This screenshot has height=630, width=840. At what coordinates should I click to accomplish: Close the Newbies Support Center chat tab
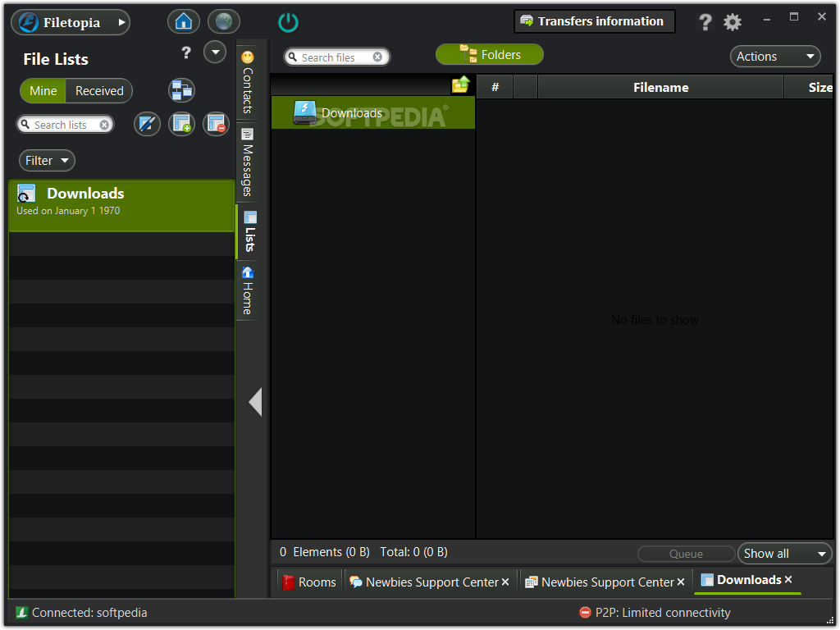coord(505,582)
